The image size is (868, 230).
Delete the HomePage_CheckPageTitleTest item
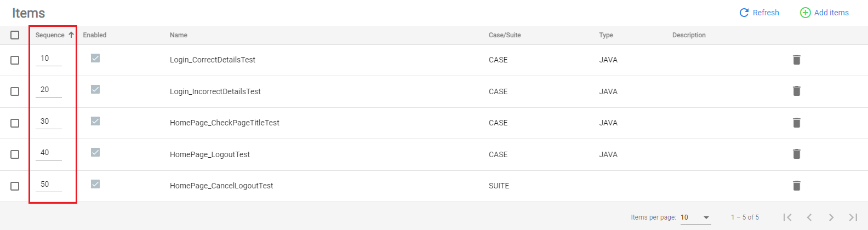pos(797,123)
